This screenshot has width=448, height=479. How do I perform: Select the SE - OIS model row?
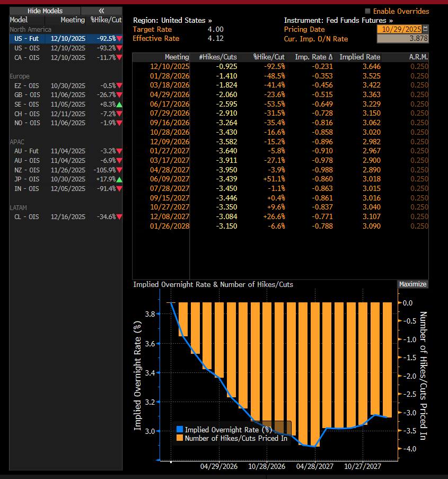[66, 104]
